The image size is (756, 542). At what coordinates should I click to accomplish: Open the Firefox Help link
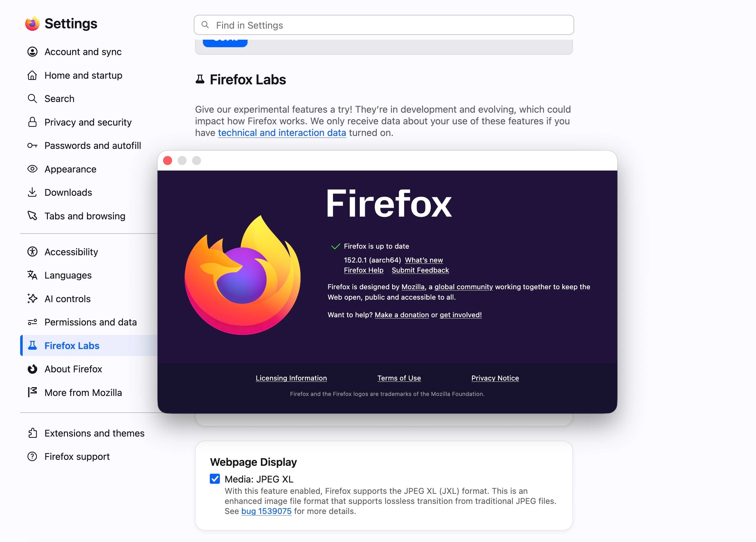coord(364,270)
